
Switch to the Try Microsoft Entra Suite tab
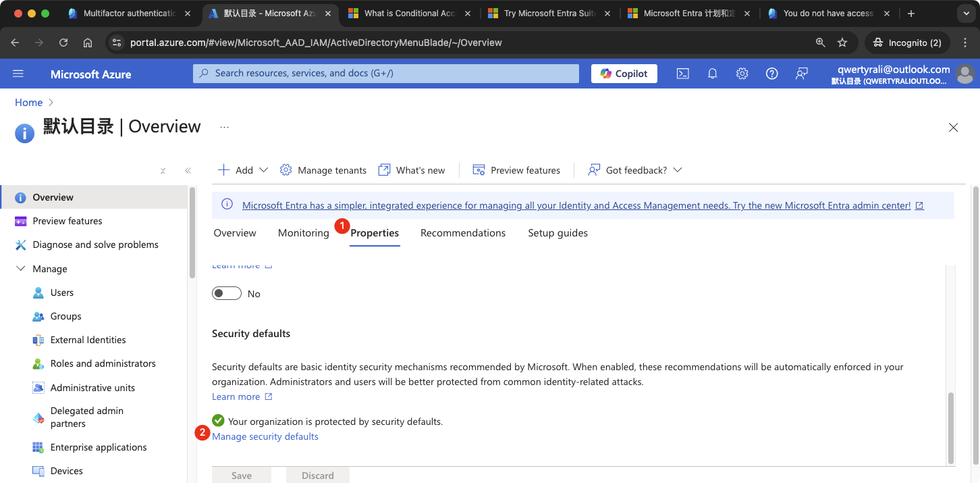coord(549,14)
